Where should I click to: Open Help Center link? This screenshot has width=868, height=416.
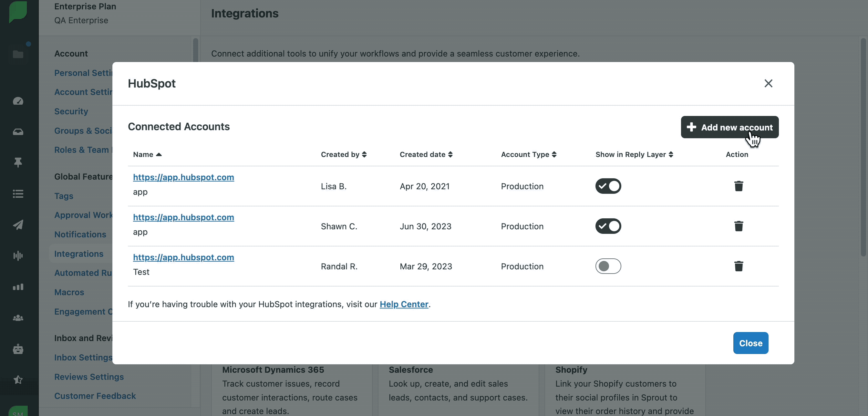point(404,304)
